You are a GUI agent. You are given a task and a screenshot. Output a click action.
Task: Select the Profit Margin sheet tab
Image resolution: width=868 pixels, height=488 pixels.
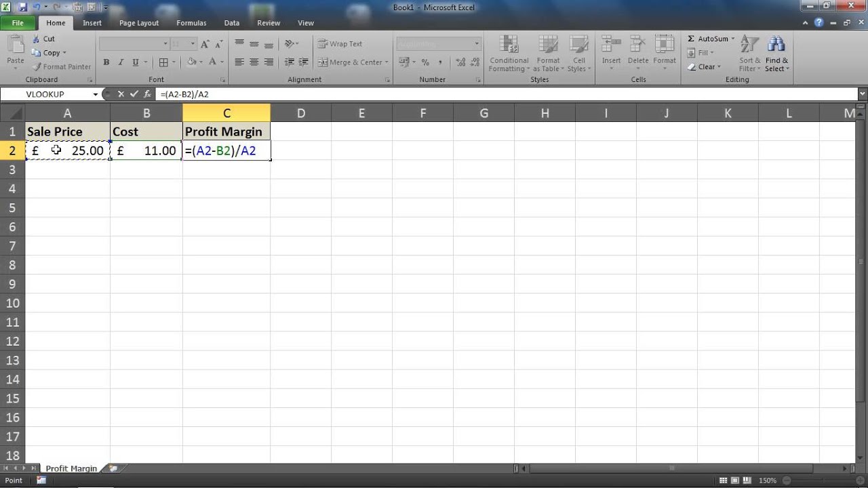(71, 468)
